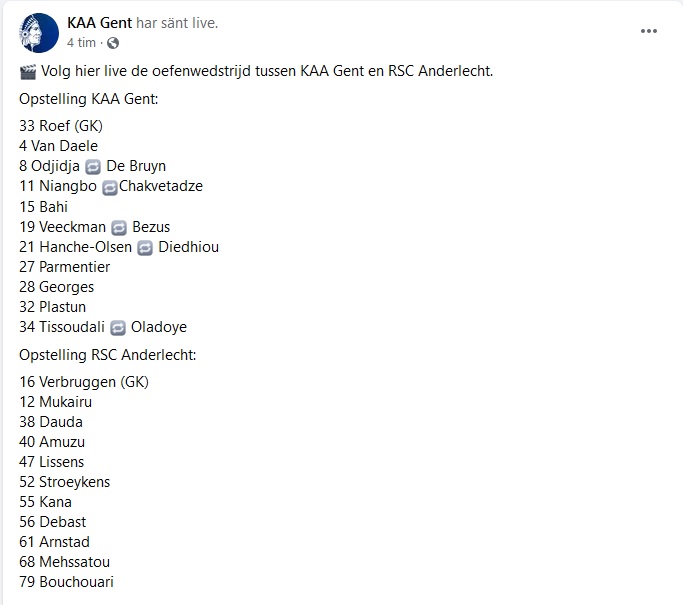Open the three-dot post options menu
This screenshot has width=683, height=605.
[649, 31]
